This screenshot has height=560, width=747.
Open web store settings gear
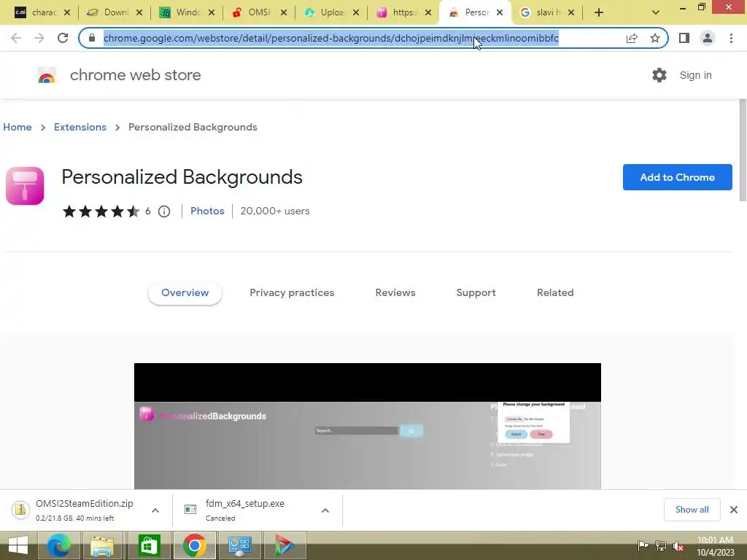659,75
